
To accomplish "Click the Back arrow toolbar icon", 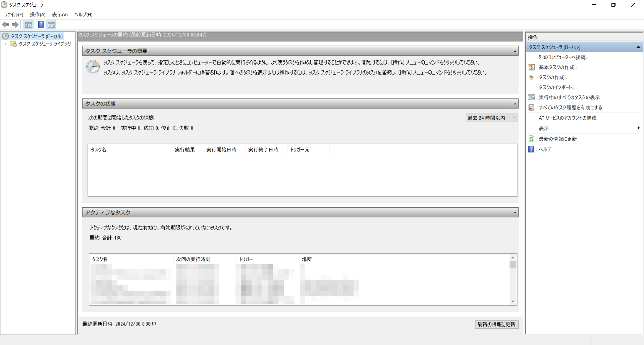I will 5,24.
